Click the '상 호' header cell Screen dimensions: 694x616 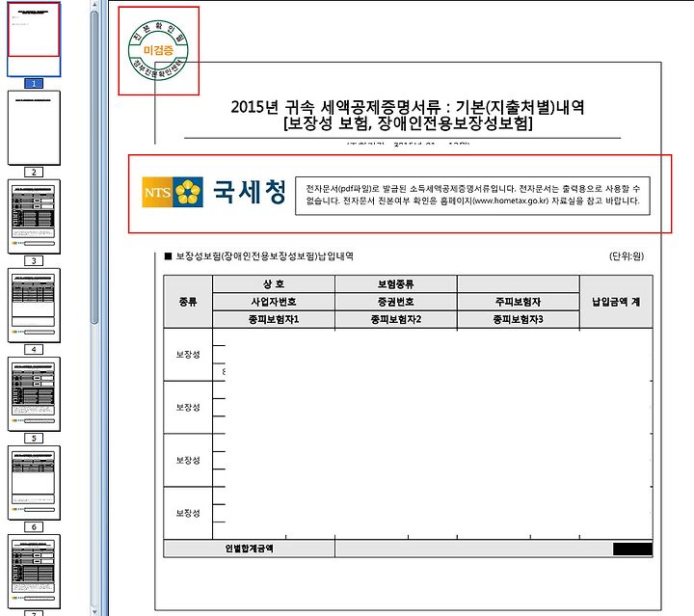(x=274, y=283)
